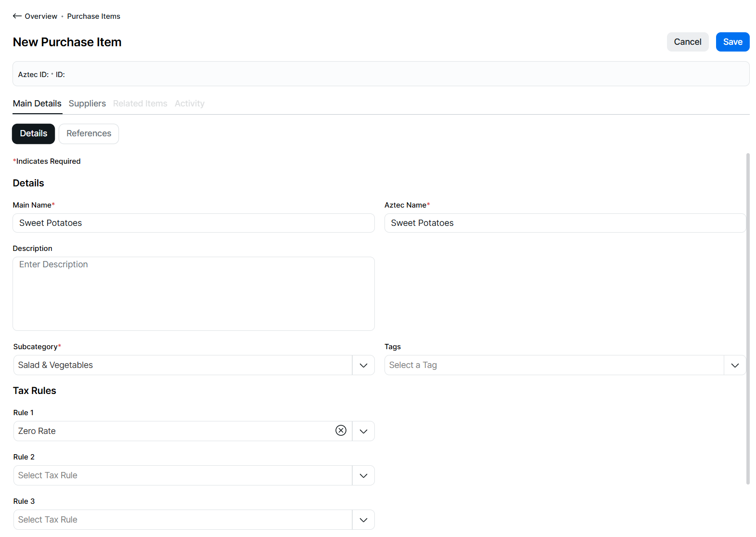Open the Activity tab
Viewport: 756px width, 537px height.
pos(189,104)
